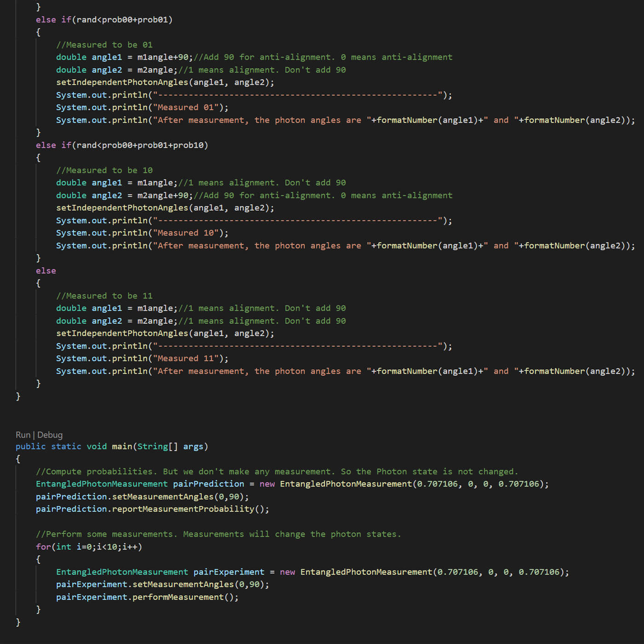Viewport: 644px width, 644px height.
Task: Click the 'EntangledPhotonMeasurement pairExperiment' declaration line
Action: (x=312, y=572)
